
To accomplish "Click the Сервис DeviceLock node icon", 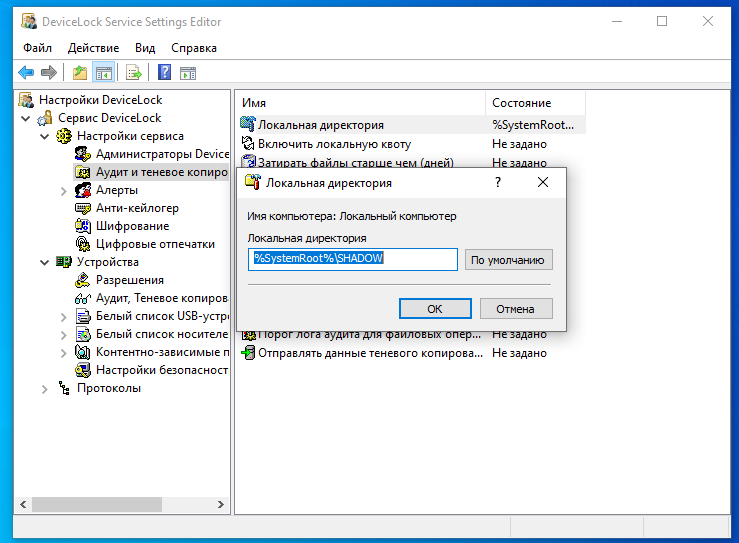I will [45, 118].
